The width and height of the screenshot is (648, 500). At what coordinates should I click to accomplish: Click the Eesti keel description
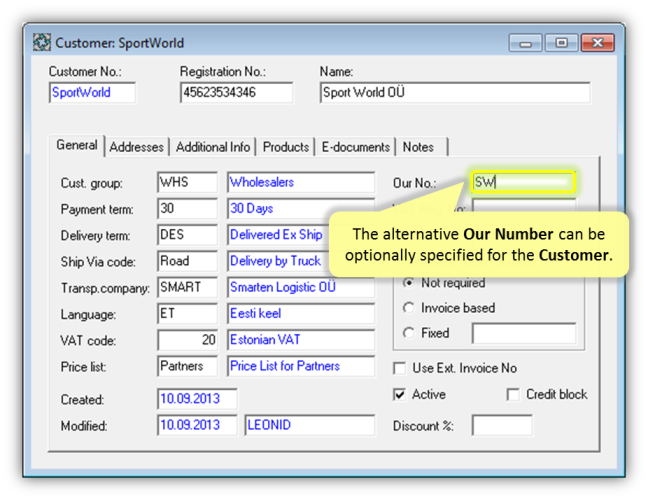pyautogui.click(x=301, y=313)
